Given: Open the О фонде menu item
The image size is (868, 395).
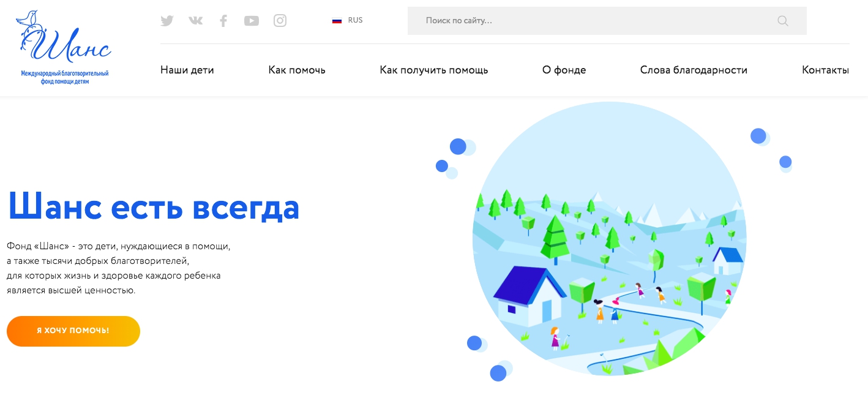Looking at the screenshot, I should click(x=564, y=70).
